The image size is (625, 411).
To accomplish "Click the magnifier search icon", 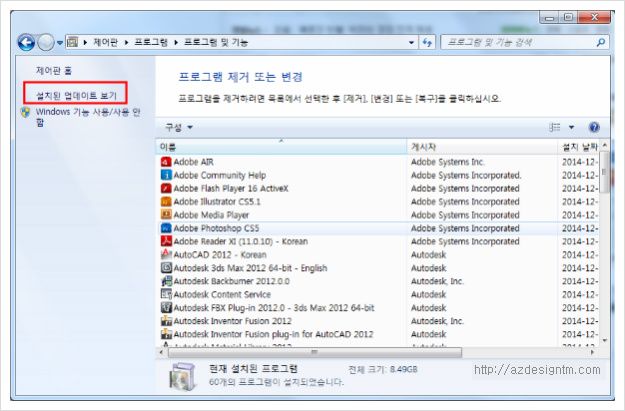I will (x=601, y=42).
